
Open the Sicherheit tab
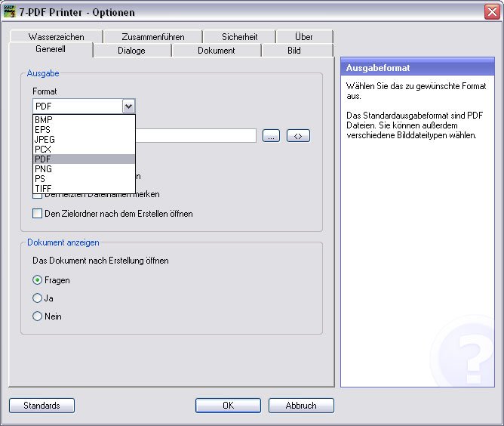[x=239, y=37]
